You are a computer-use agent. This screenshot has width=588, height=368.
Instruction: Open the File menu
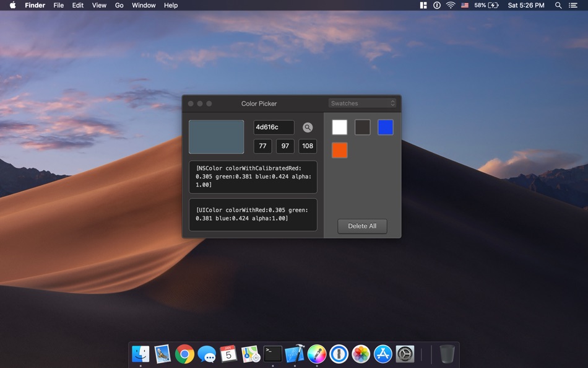(x=59, y=6)
